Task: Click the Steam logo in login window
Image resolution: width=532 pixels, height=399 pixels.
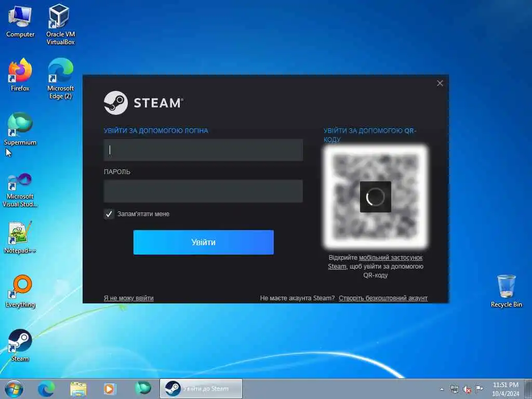Action: click(x=143, y=102)
